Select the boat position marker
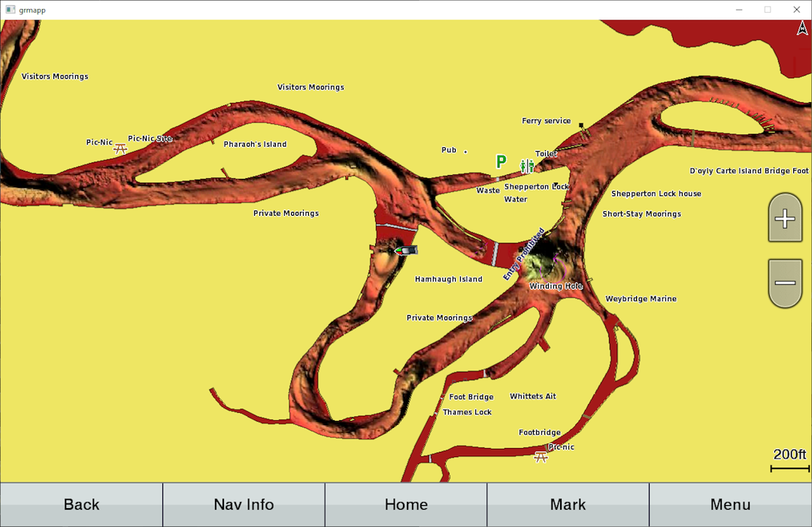The height and width of the screenshot is (527, 812). pyautogui.click(x=406, y=250)
